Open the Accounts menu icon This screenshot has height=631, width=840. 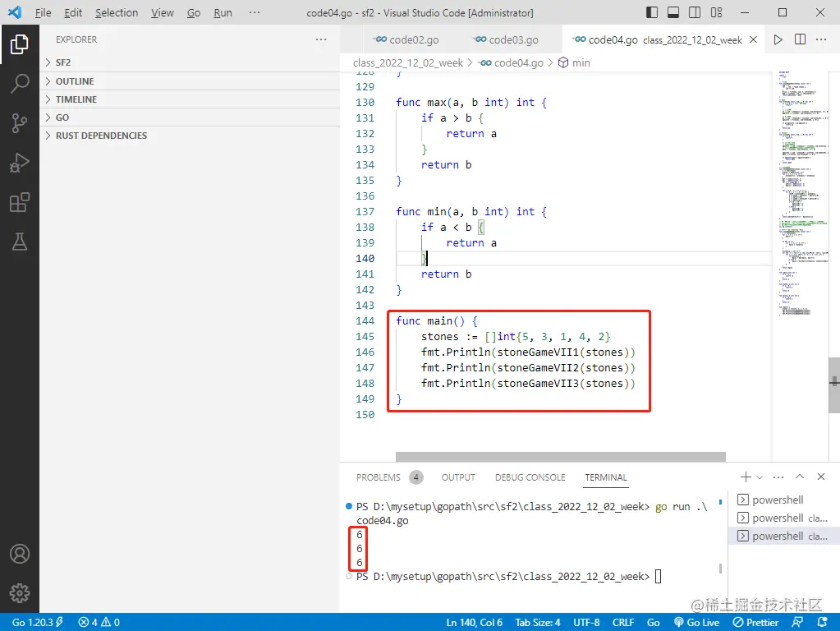[x=19, y=554]
